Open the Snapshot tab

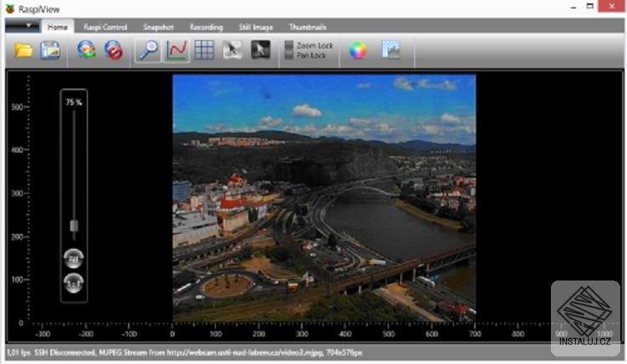(x=158, y=28)
